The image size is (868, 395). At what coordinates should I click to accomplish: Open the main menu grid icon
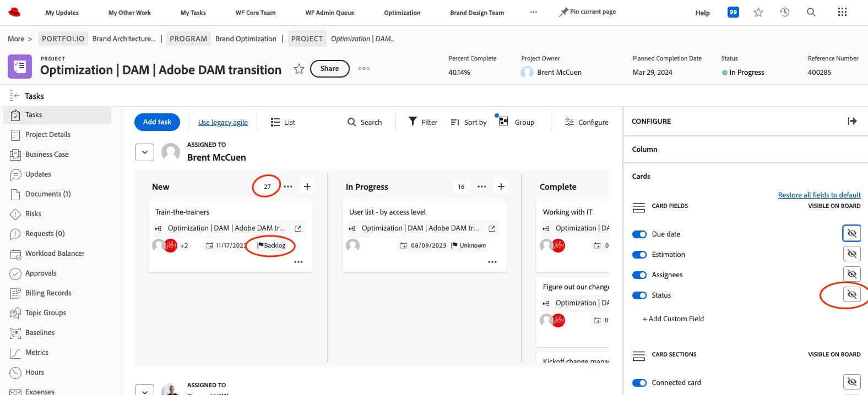[842, 12]
